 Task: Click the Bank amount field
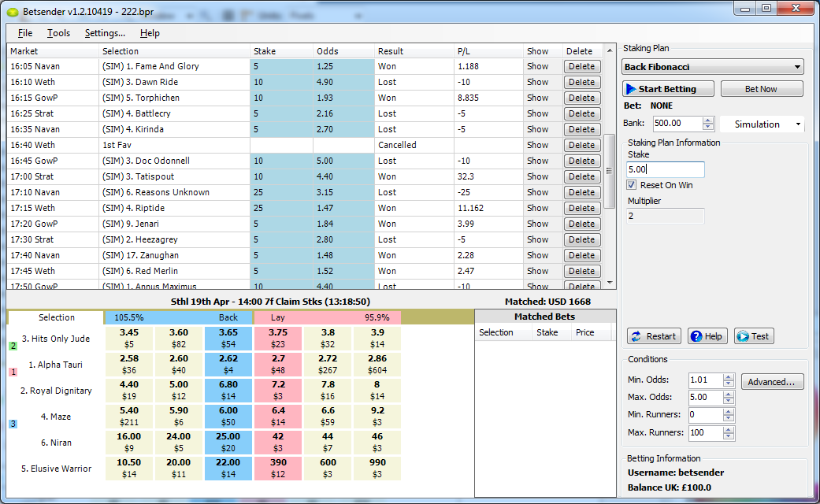677,124
